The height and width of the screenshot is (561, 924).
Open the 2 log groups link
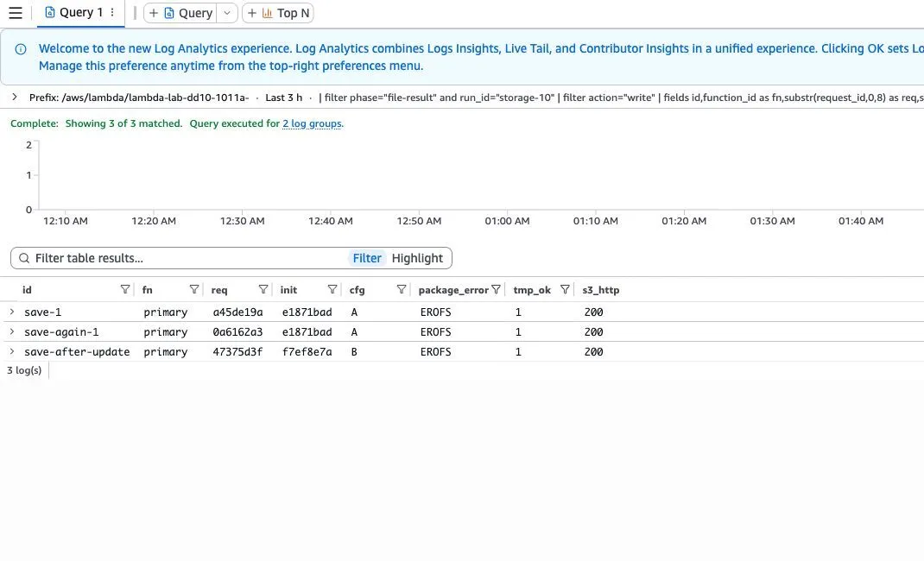tap(312, 123)
